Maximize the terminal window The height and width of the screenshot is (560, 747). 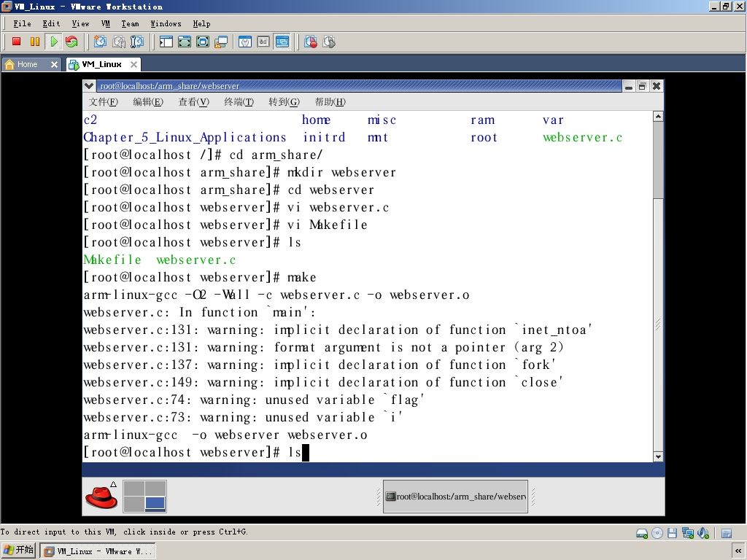click(642, 86)
